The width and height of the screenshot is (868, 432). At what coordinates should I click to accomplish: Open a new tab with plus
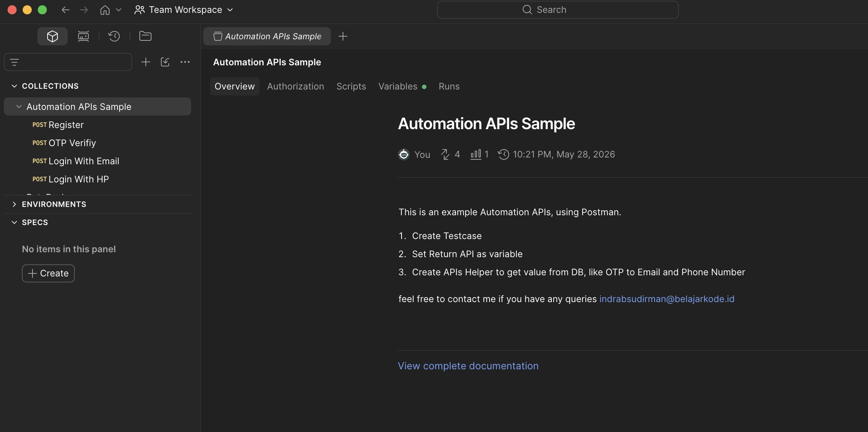[343, 36]
